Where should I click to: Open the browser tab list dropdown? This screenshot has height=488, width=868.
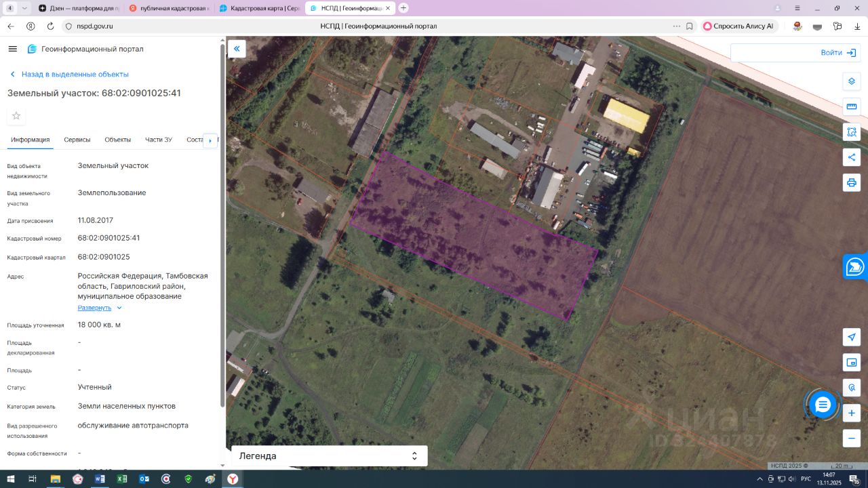click(25, 8)
